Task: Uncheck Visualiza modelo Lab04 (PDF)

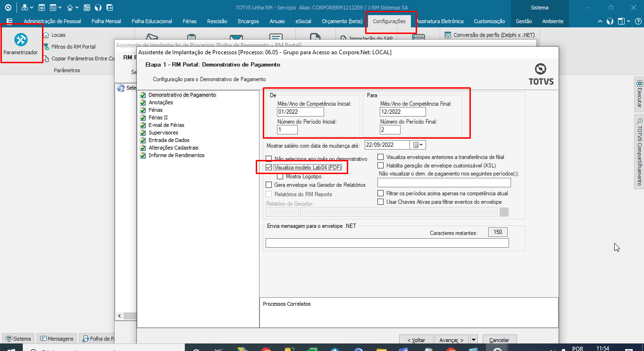Action: 269,167
